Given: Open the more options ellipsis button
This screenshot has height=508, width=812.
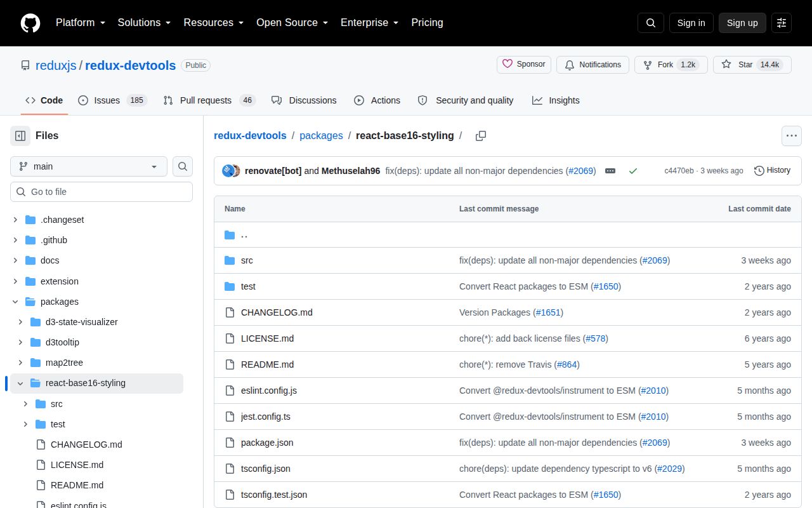Looking at the screenshot, I should click(x=791, y=136).
